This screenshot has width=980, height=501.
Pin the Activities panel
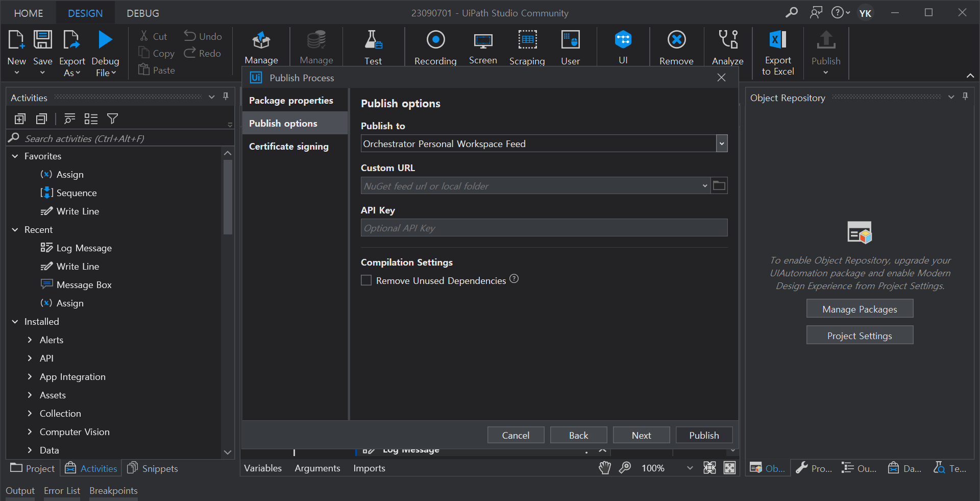pos(226,97)
